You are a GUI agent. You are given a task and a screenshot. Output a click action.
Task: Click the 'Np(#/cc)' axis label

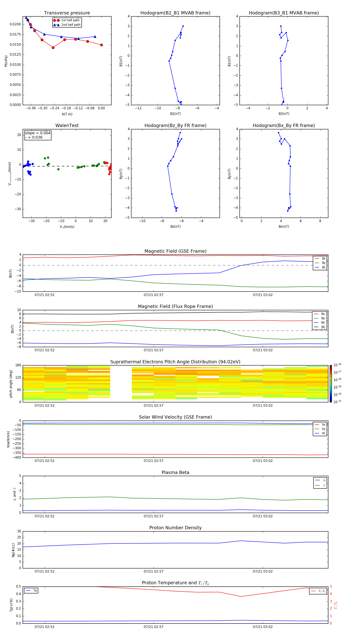pyautogui.click(x=13, y=550)
